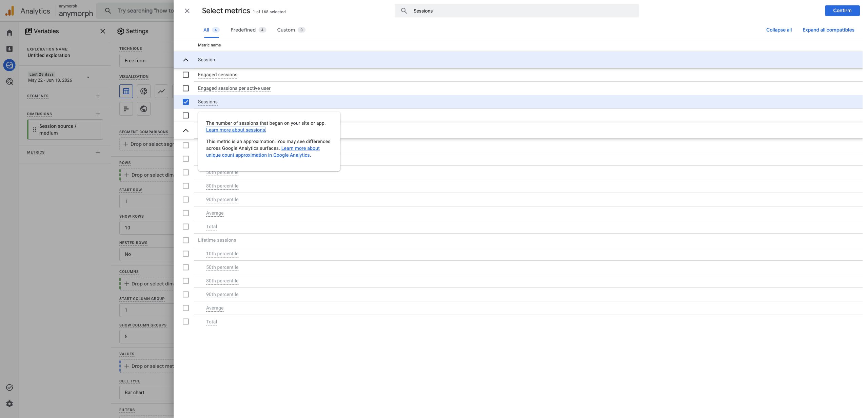The height and width of the screenshot is (418, 868).
Task: Open Learn more about sessions link
Action: click(x=236, y=130)
